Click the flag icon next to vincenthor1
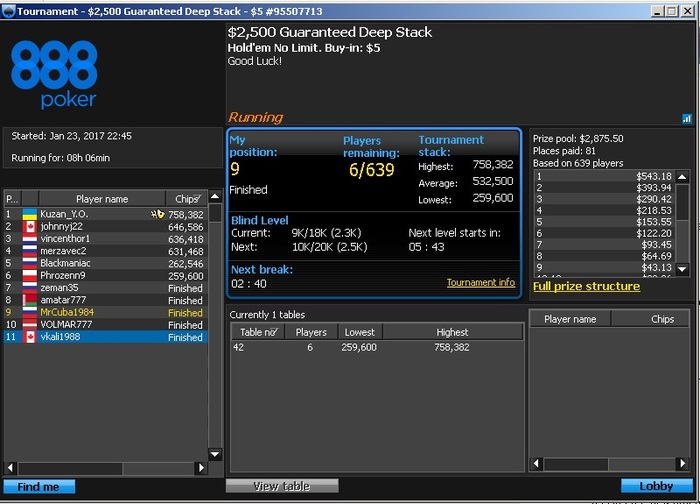This screenshot has width=700, height=504. [x=30, y=239]
